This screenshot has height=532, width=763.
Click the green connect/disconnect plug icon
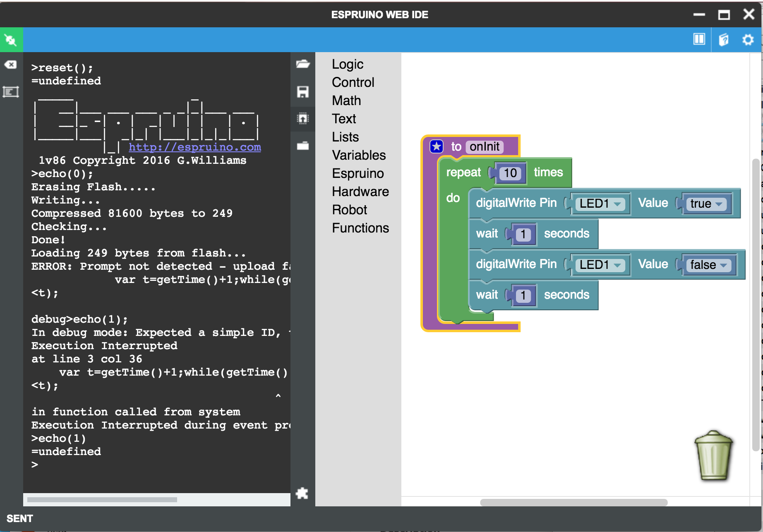click(x=11, y=40)
